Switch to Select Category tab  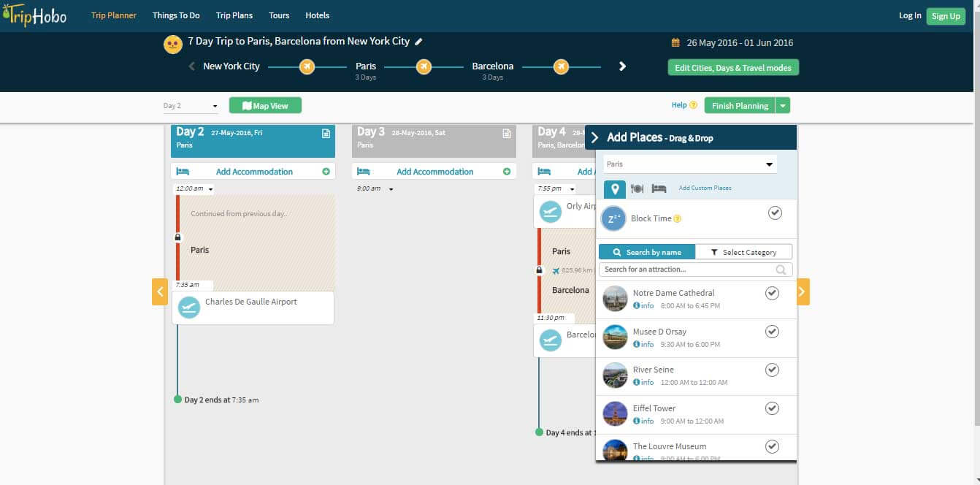click(x=743, y=252)
